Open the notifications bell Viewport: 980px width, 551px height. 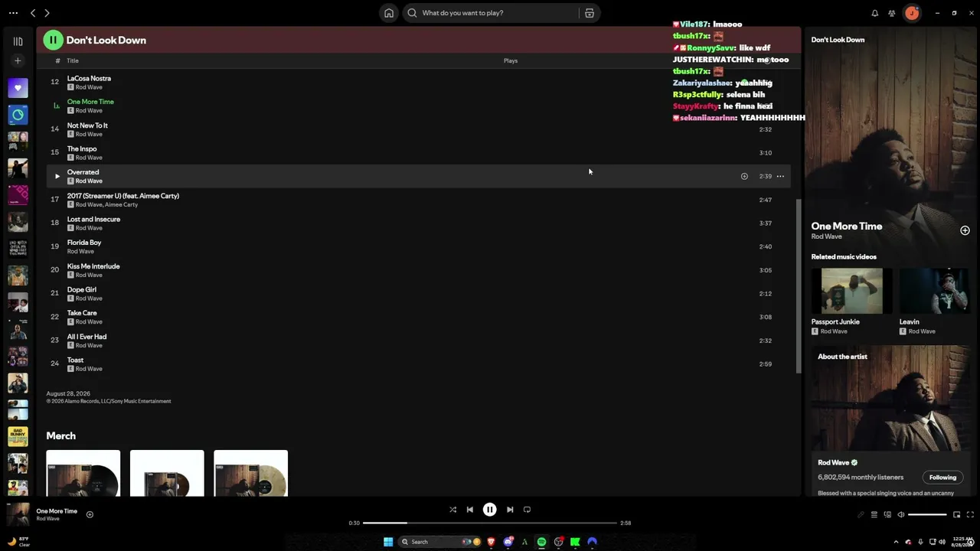pos(875,13)
